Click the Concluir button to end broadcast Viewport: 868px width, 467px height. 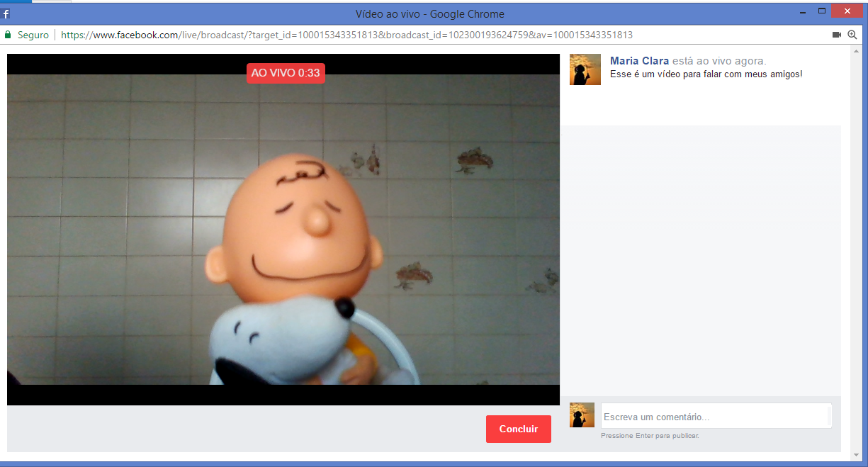pos(518,429)
